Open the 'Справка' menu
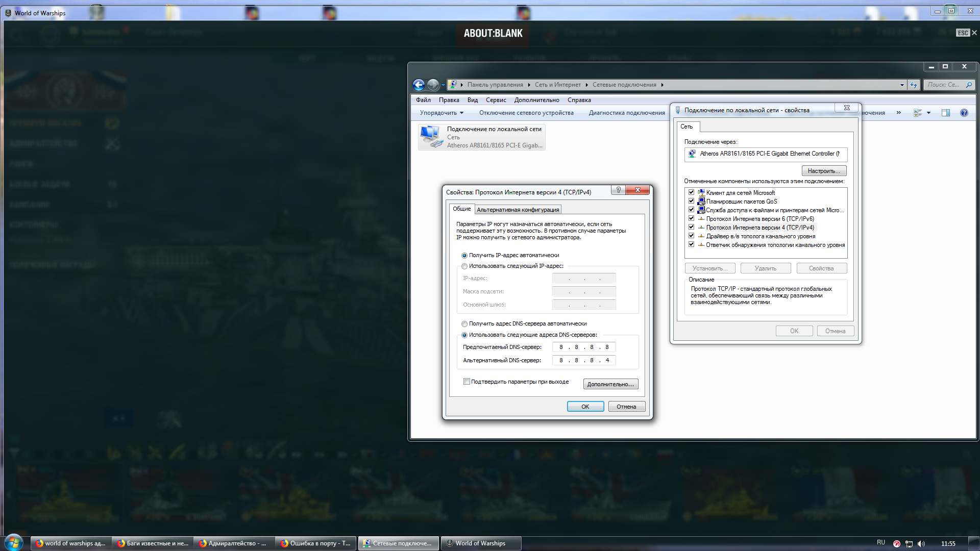This screenshot has height=551, width=980. 579,100
